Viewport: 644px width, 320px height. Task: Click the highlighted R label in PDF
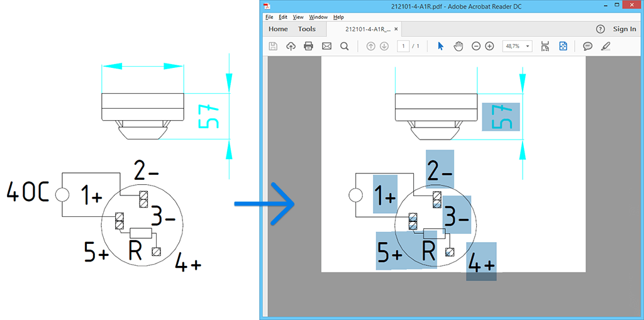click(x=429, y=250)
